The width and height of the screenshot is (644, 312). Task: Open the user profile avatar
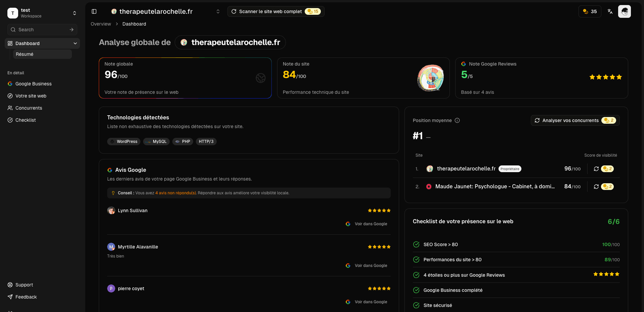625,11
